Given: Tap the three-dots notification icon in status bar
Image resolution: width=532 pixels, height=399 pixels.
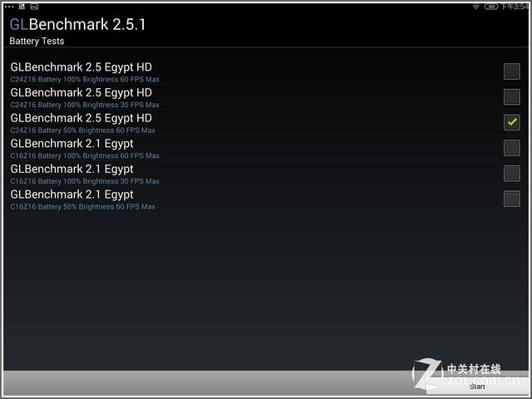Looking at the screenshot, I should 9,7.
